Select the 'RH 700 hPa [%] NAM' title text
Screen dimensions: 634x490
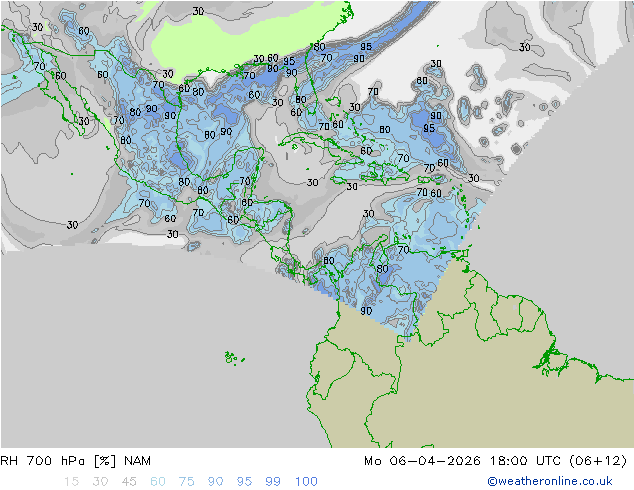click(x=76, y=461)
